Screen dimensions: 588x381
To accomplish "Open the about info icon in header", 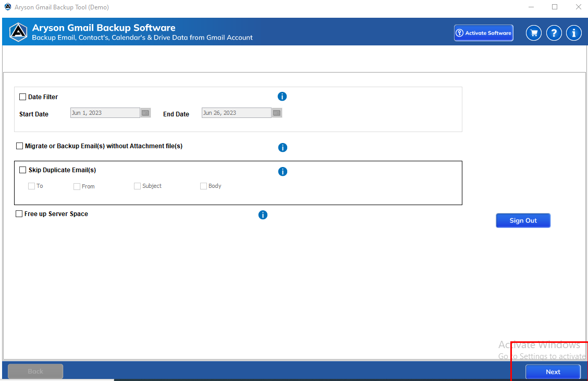I will [x=574, y=33].
